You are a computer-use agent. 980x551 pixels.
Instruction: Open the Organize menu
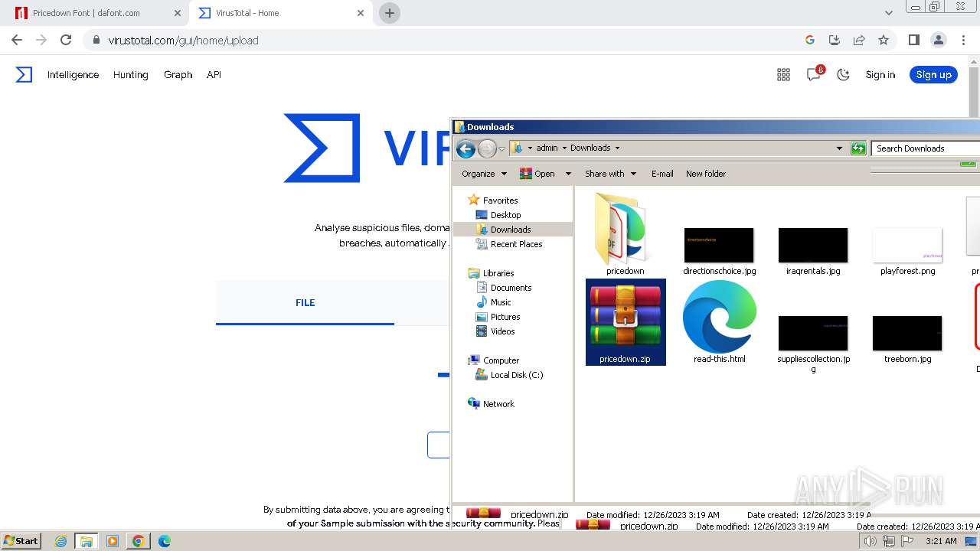tap(484, 174)
